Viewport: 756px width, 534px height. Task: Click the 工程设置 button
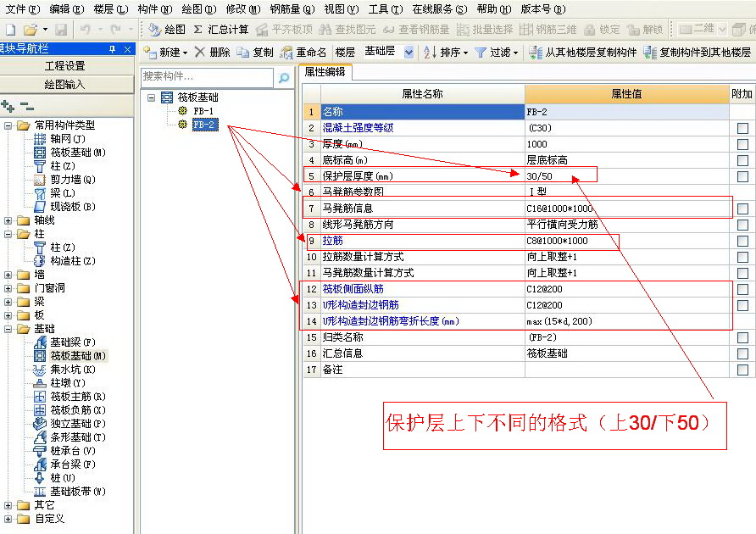tap(65, 65)
